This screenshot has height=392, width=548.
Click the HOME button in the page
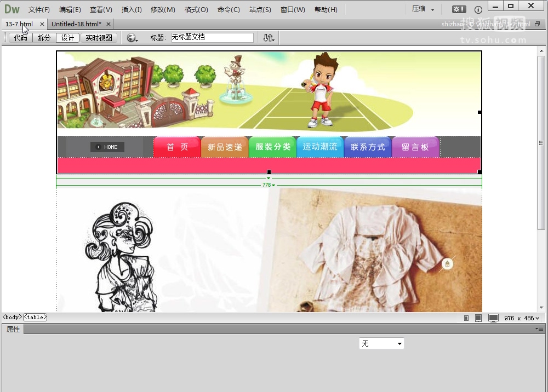[x=107, y=147]
